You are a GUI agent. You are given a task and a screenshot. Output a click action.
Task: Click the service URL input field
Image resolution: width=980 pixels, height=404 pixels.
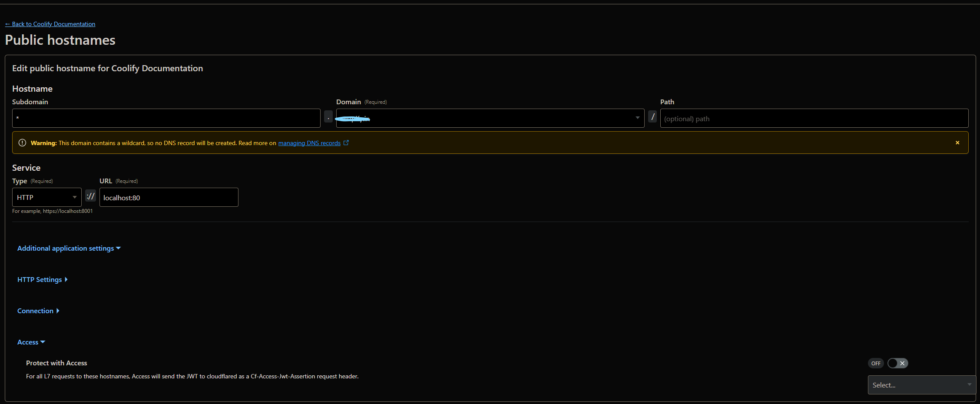click(x=169, y=197)
